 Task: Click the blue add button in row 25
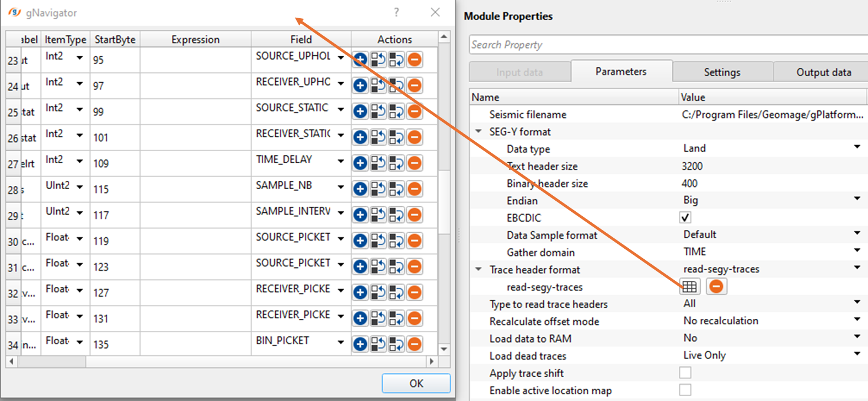coord(360,111)
